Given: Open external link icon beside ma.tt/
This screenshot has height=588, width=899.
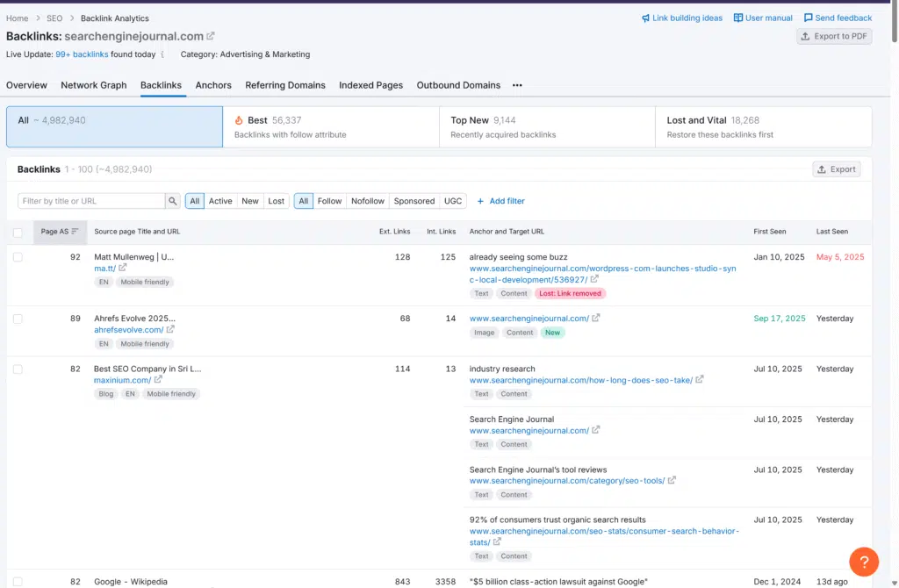Looking at the screenshot, I should click(x=123, y=268).
